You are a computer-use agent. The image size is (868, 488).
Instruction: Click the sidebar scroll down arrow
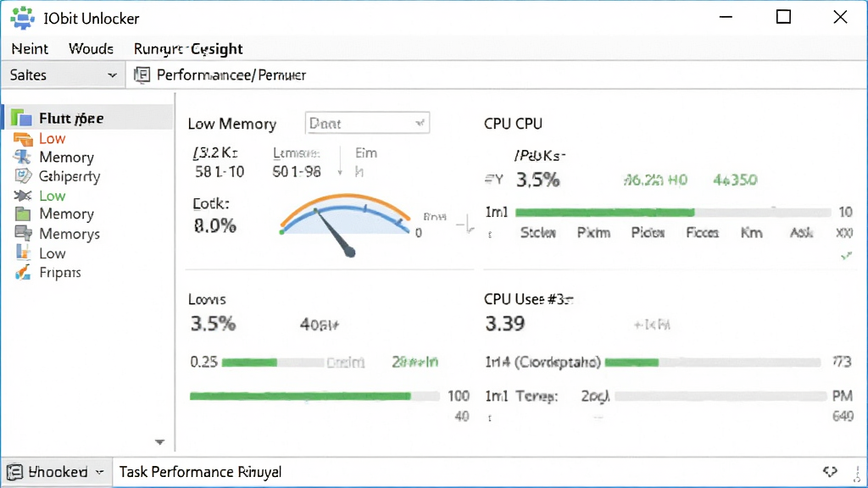[159, 442]
